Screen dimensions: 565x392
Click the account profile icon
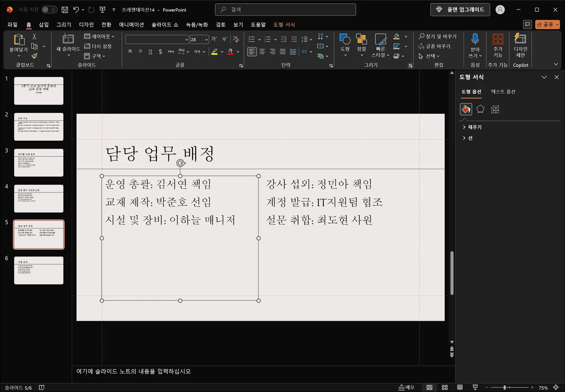point(500,10)
